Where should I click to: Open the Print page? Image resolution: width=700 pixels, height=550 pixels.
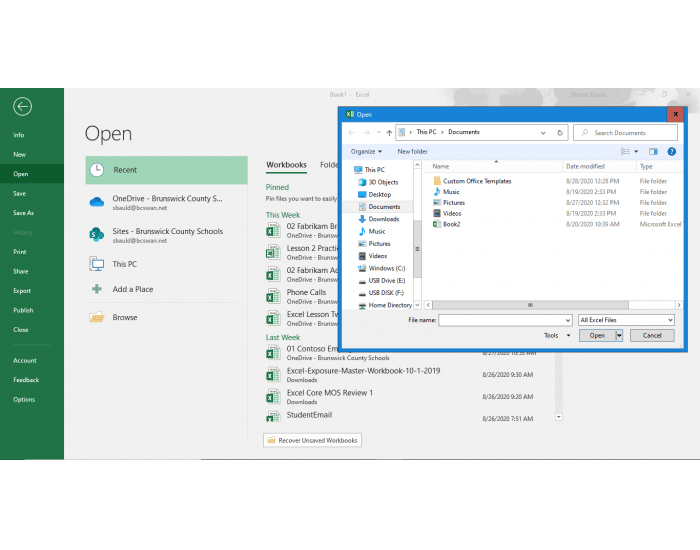(20, 252)
